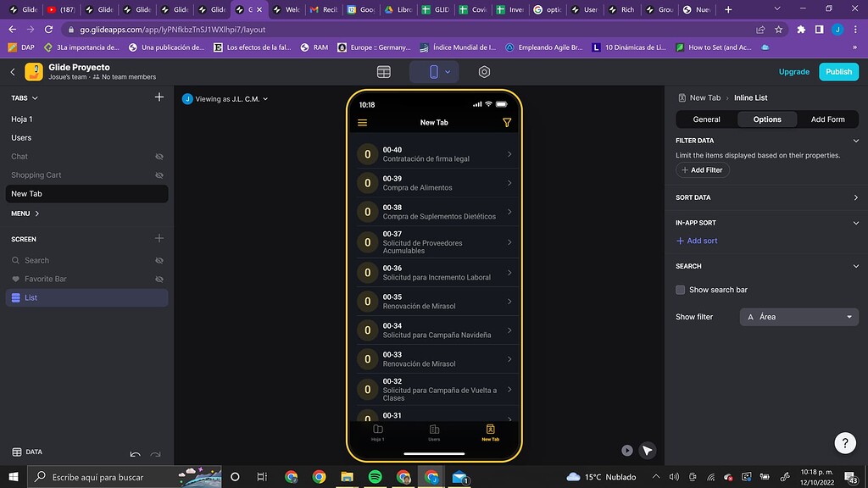This screenshot has width=868, height=488.
Task: Click the Publish button
Action: pyautogui.click(x=837, y=72)
